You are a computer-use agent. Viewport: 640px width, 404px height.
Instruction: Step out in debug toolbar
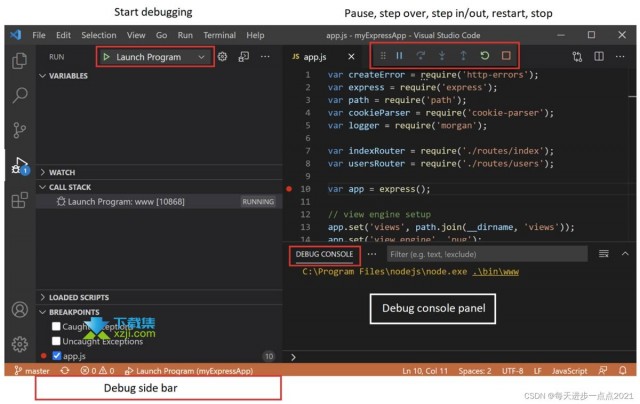463,55
